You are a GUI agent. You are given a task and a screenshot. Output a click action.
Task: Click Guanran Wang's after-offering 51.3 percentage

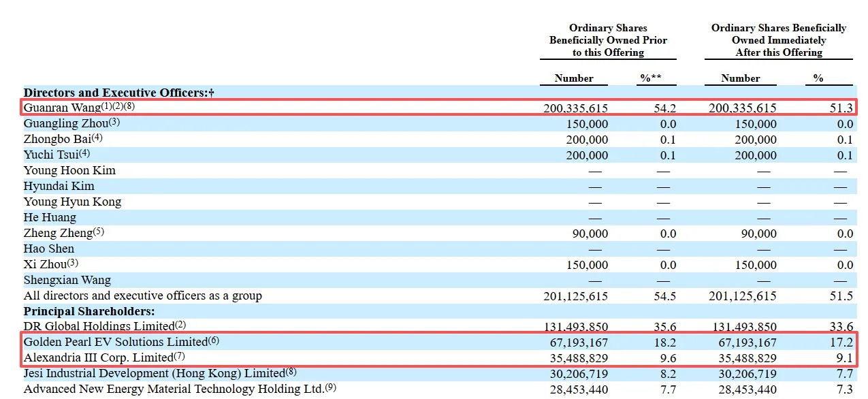pyautogui.click(x=842, y=108)
